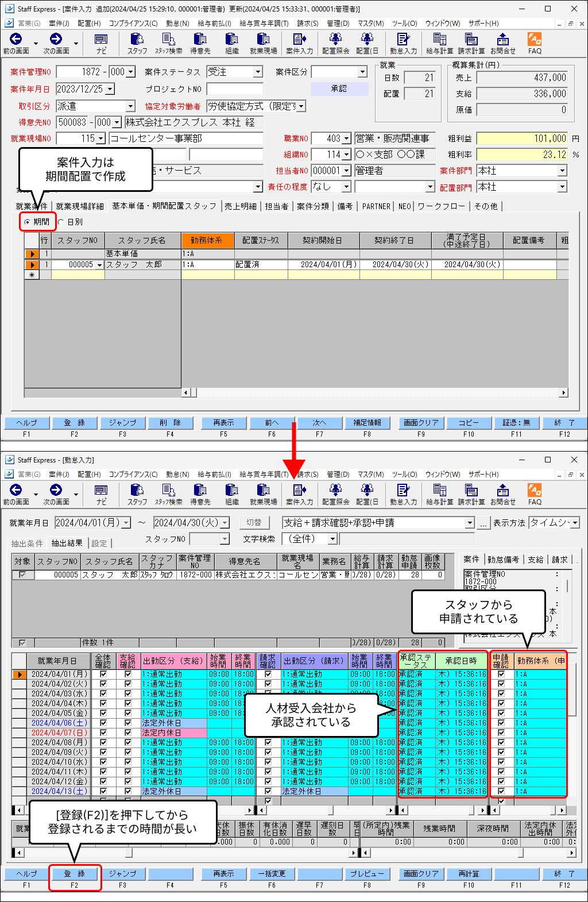Viewport: 588px width, 902px height.
Task: Select the 日別 radio button
Action: click(61, 222)
